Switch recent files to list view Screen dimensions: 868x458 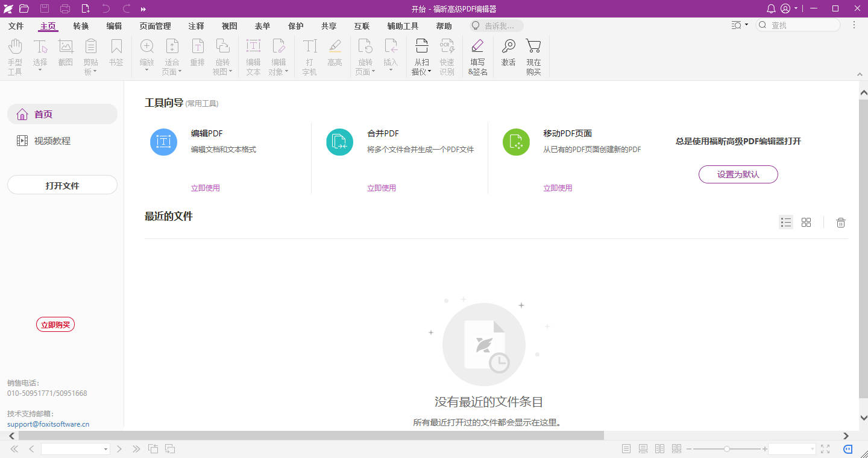pos(785,222)
